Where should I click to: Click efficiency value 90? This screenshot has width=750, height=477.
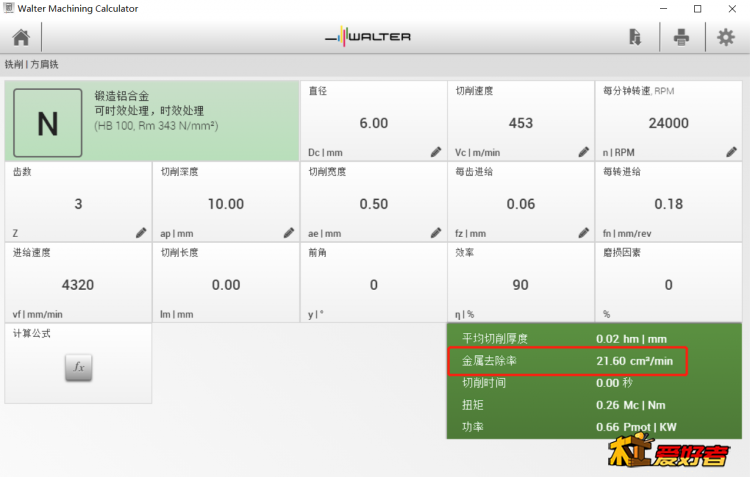(x=520, y=285)
